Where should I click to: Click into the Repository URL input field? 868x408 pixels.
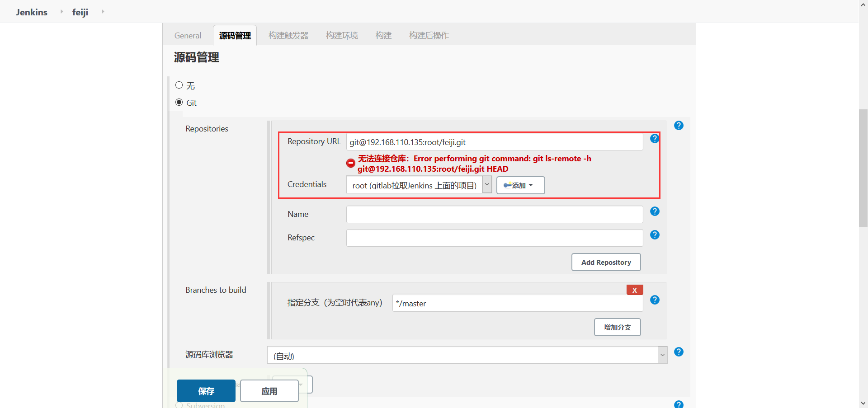tap(495, 142)
